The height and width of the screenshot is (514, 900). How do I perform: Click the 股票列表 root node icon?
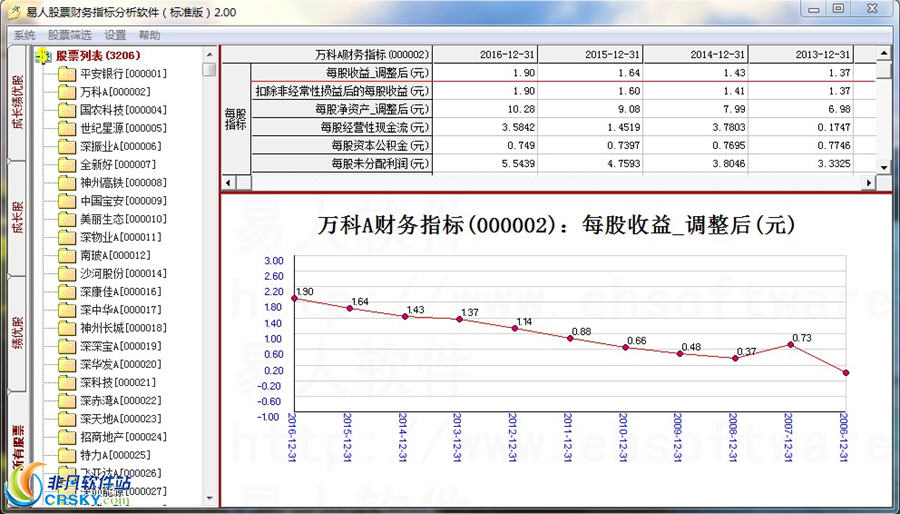click(x=44, y=56)
